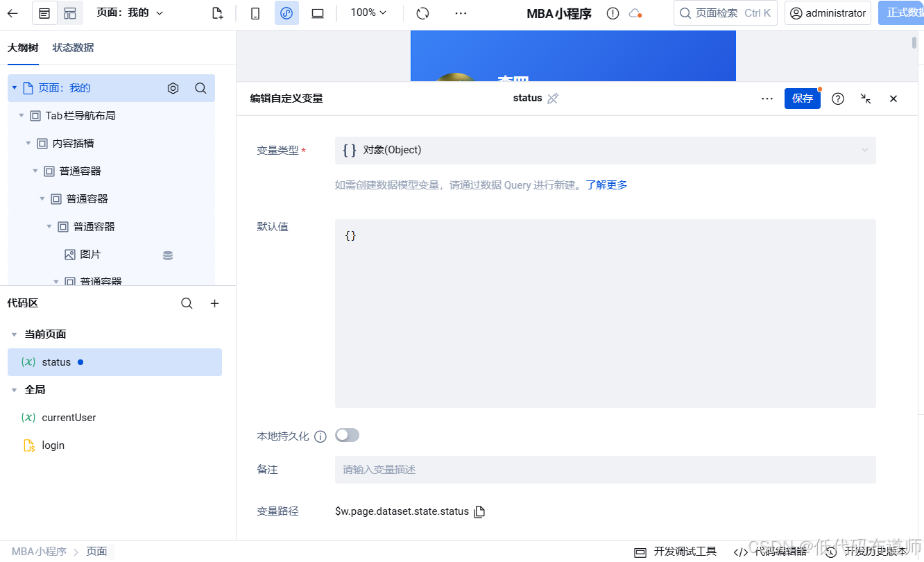
Task: Click the add variable plus icon in 代码区
Action: click(x=214, y=303)
